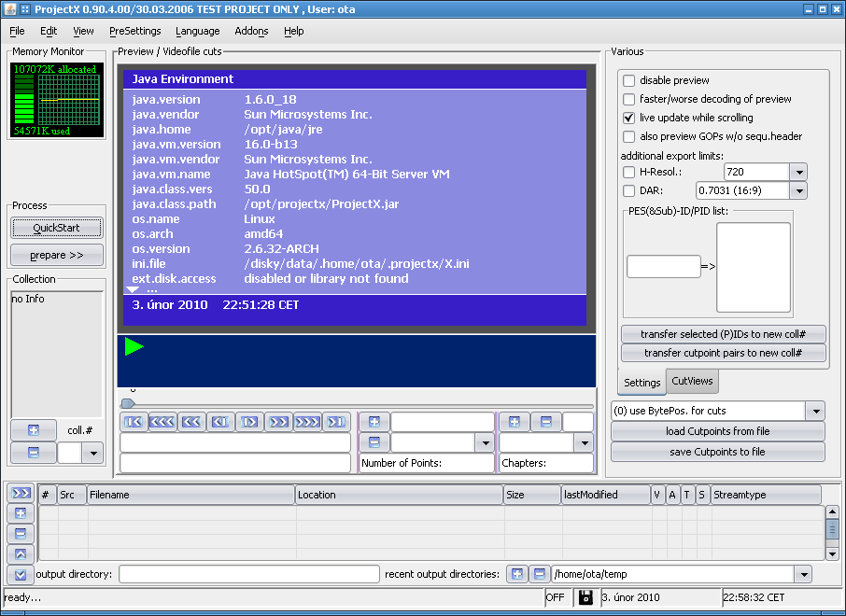The width and height of the screenshot is (846, 616).
Task: Click the double-arrow forward button
Action: click(278, 422)
